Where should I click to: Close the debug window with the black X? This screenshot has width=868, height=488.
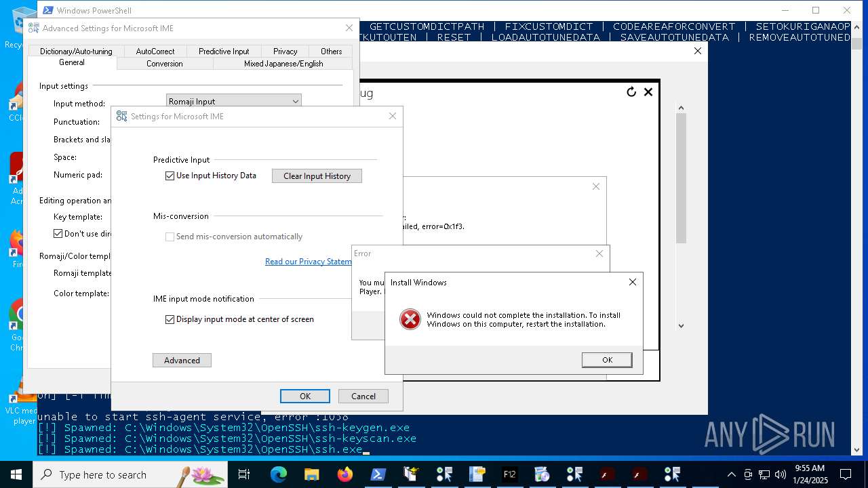point(648,91)
